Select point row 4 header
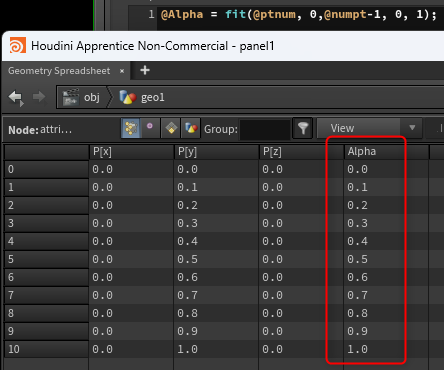The width and height of the screenshot is (444, 370). click(46, 241)
